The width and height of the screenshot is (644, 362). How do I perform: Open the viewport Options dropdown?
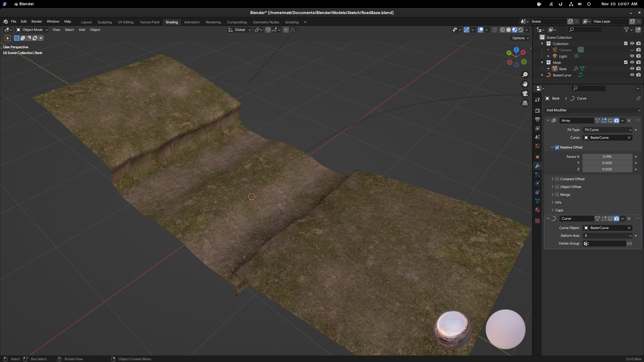click(520, 38)
